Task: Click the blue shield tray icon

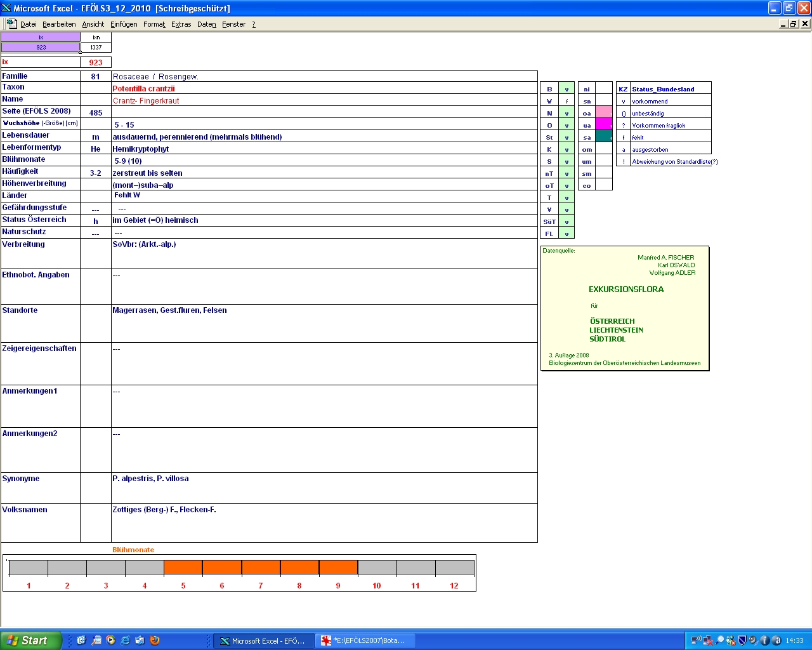Action: [742, 640]
